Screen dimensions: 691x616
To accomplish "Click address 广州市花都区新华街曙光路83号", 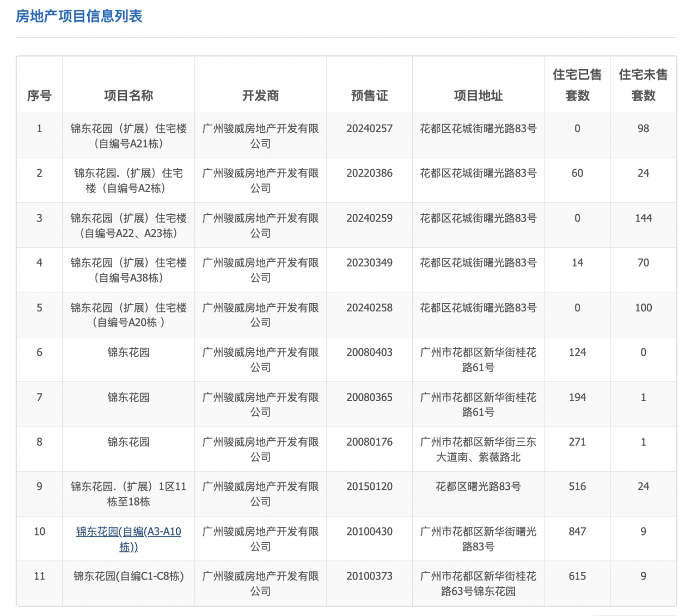I will 478,539.
